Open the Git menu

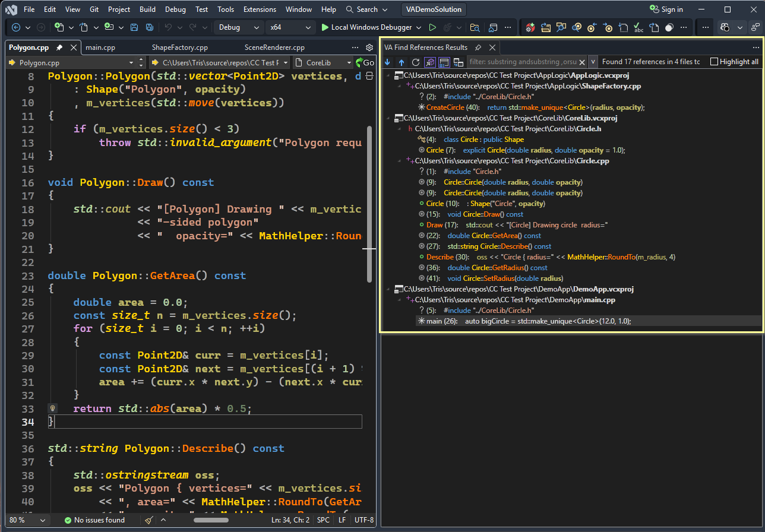(94, 9)
